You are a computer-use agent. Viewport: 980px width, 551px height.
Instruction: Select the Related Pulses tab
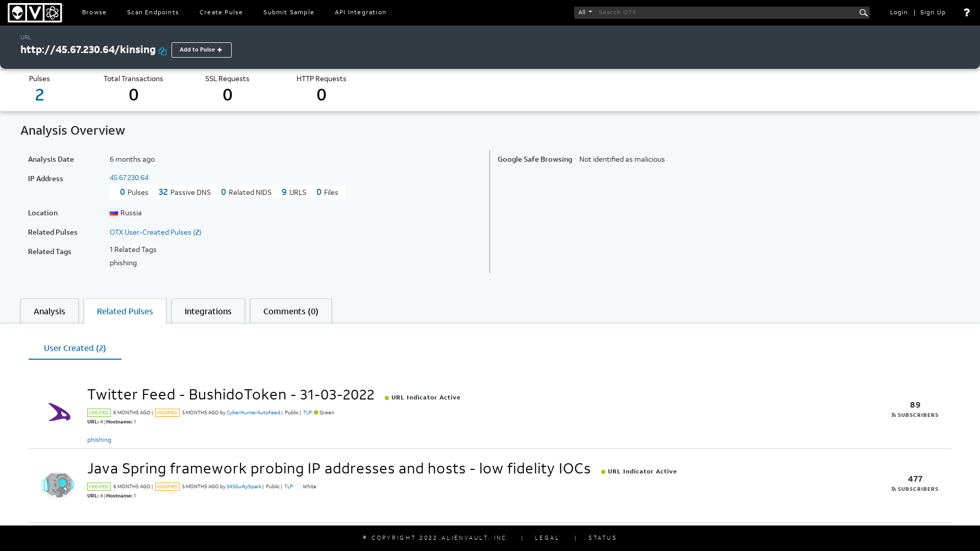[125, 311]
